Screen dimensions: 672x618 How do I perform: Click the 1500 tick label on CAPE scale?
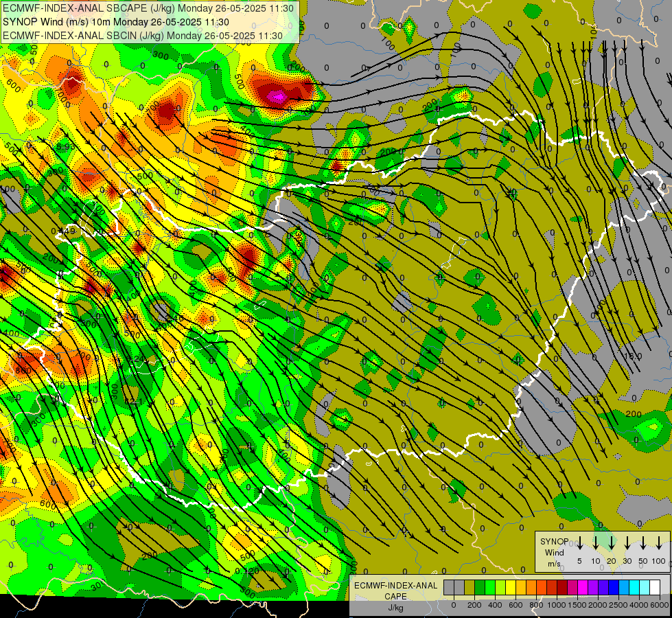click(x=577, y=605)
